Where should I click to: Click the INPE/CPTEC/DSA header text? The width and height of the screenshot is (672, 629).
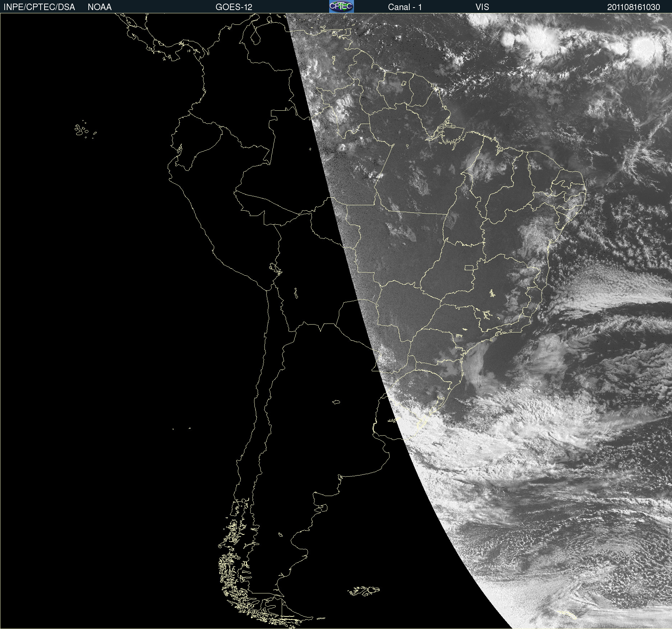click(39, 7)
